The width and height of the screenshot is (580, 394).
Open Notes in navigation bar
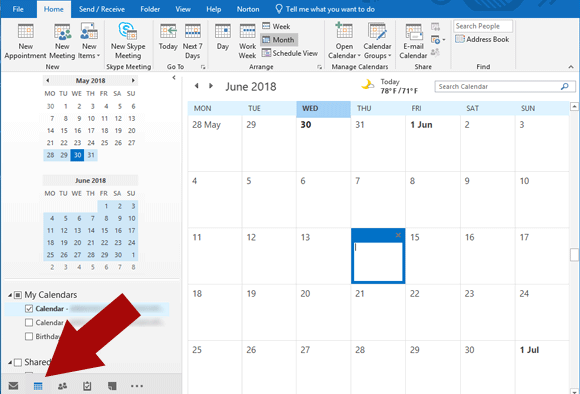click(112, 386)
